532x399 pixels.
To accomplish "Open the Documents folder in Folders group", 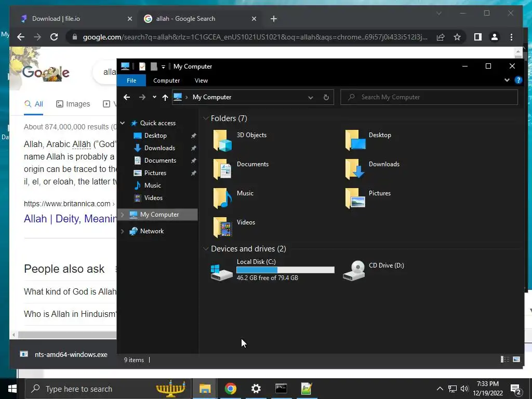I will coord(222,169).
